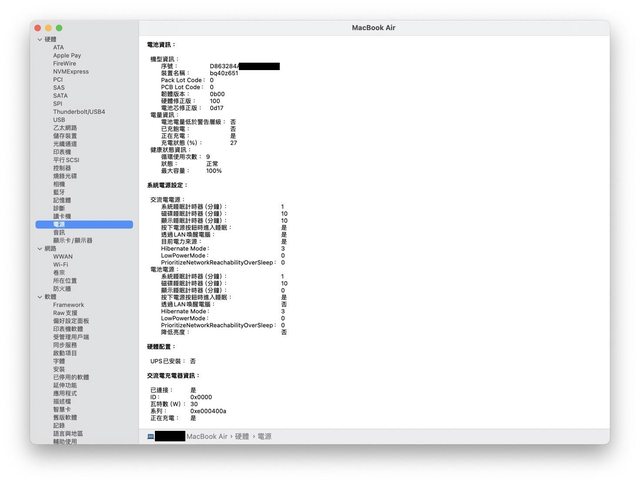Open Thunderbolt/USB4 in the sidebar
This screenshot has height=484, width=640.
click(x=79, y=112)
